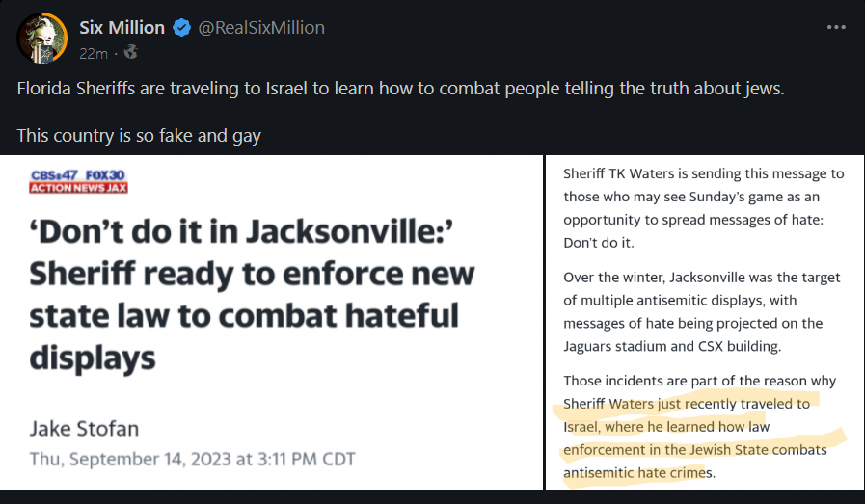Click the September 14, 2023 date line
865x504 pixels.
[x=192, y=458]
